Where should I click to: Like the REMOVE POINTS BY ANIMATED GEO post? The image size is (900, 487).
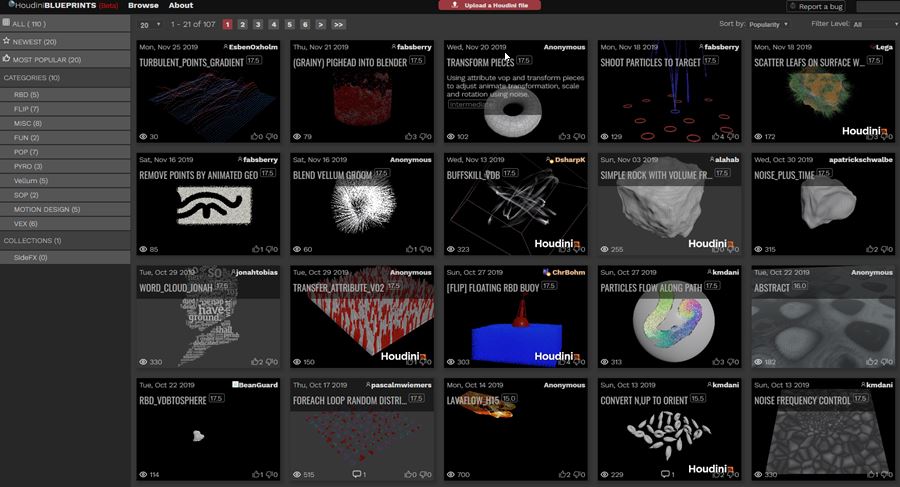(257, 249)
